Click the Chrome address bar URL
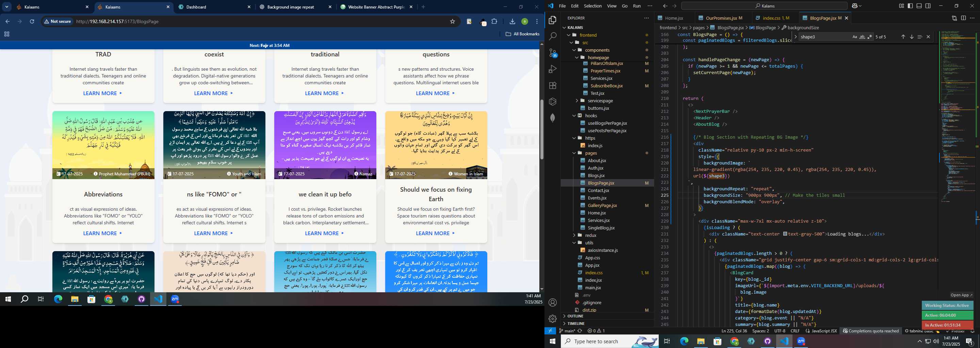This screenshot has height=348, width=980. 117,22
